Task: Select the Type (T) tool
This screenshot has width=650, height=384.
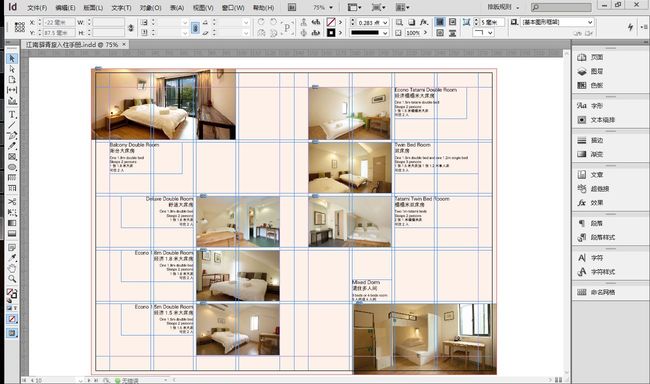Action: [12, 114]
